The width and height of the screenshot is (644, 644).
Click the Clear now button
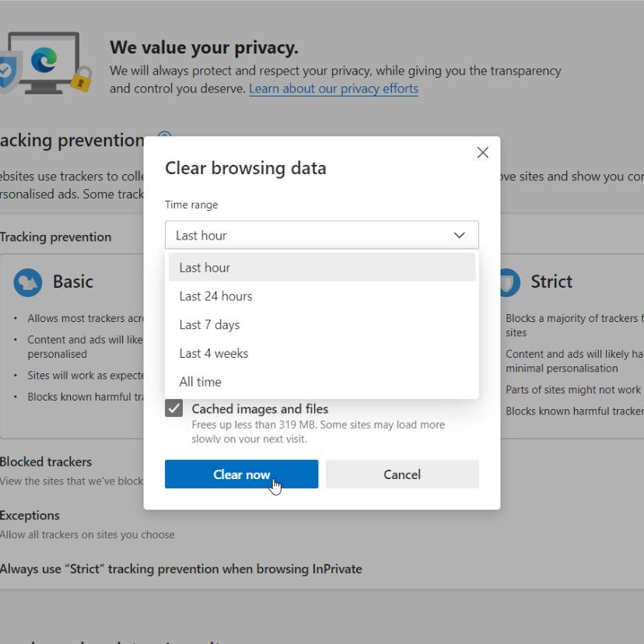[x=241, y=474]
